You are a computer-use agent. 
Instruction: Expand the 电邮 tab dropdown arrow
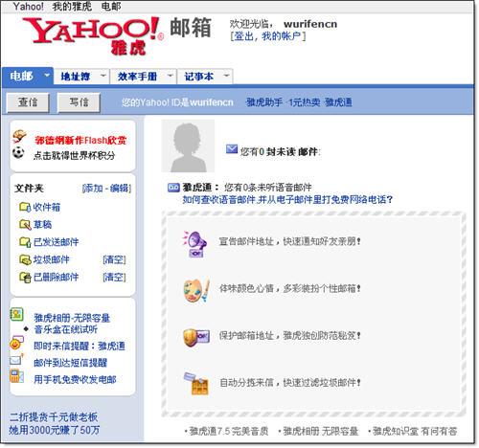[x=47, y=76]
